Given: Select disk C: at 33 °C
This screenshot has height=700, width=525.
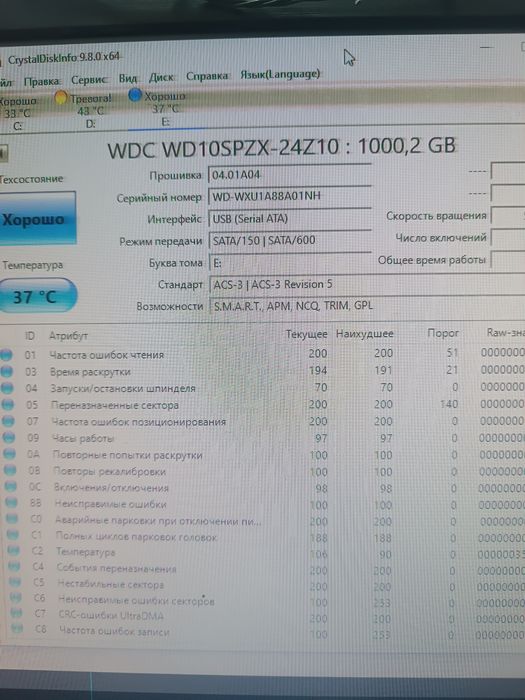Looking at the screenshot, I should coord(19,113).
